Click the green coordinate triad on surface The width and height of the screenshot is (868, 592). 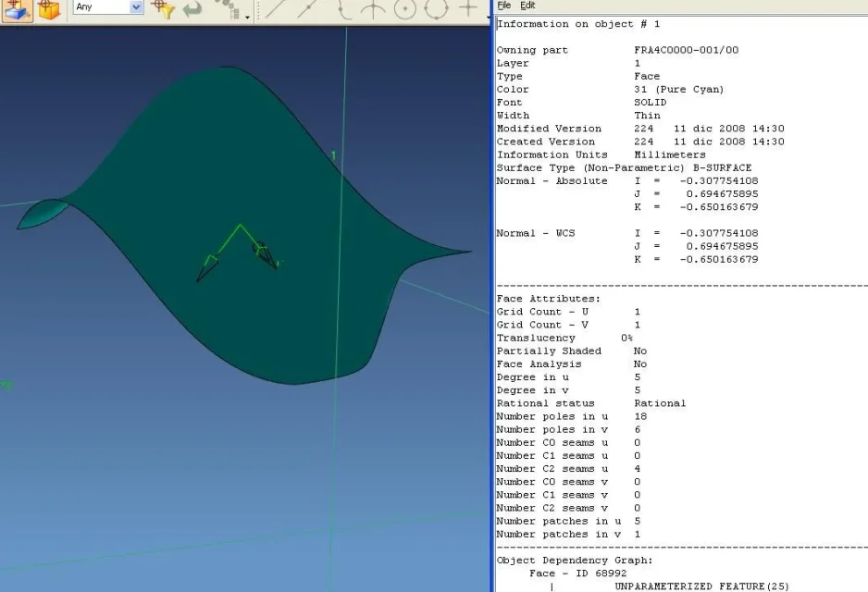point(240,250)
